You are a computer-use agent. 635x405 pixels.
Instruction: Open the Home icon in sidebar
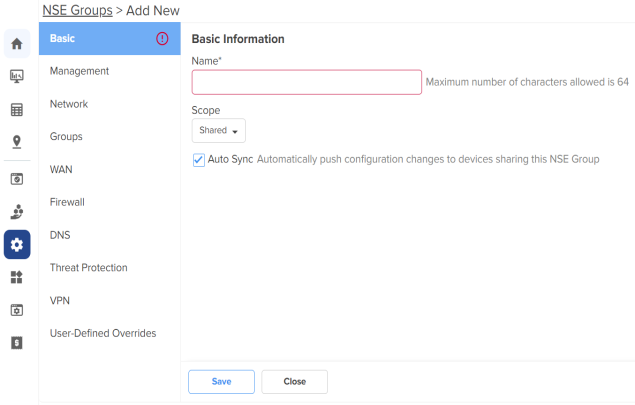(x=17, y=43)
